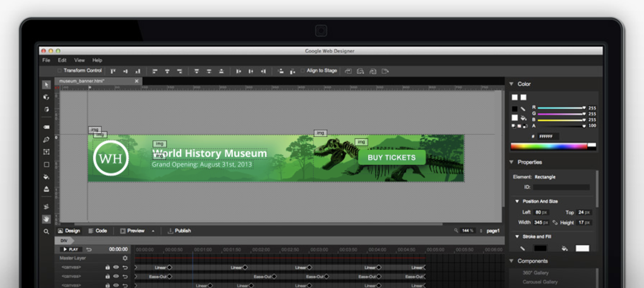Activate the Hand pan tool
Viewport: 644px width, 288px height.
tap(46, 219)
